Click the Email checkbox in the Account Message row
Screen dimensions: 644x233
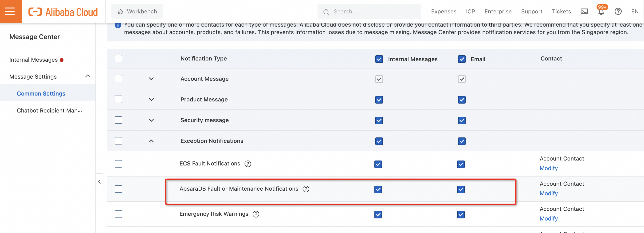pos(462,79)
